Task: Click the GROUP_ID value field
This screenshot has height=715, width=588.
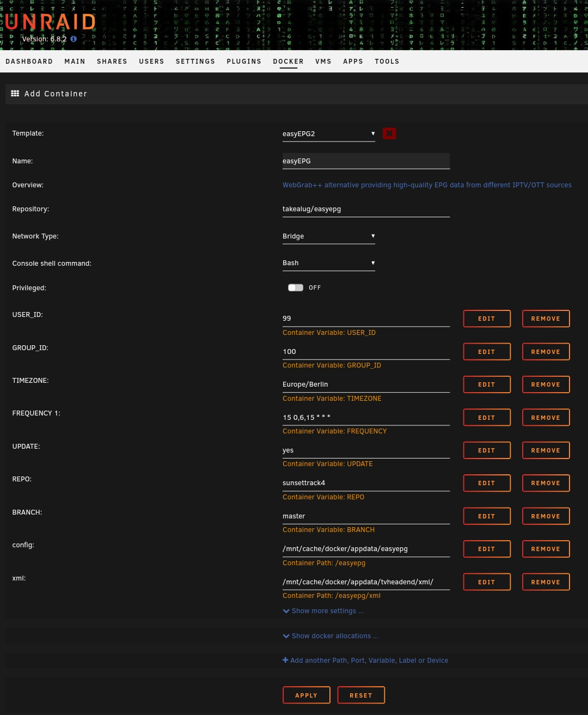Action: point(366,352)
